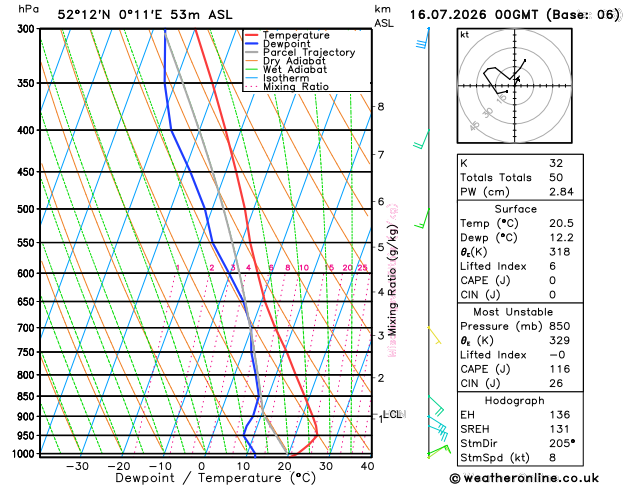The height and width of the screenshot is (486, 629).
Task: Click the 'Surface' section heading
Action: (x=515, y=209)
